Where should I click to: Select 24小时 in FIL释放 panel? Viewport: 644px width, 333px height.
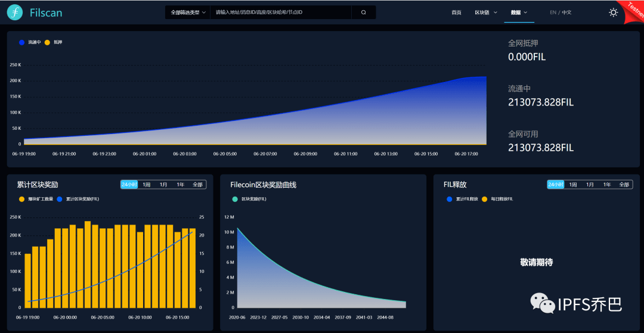pos(556,185)
